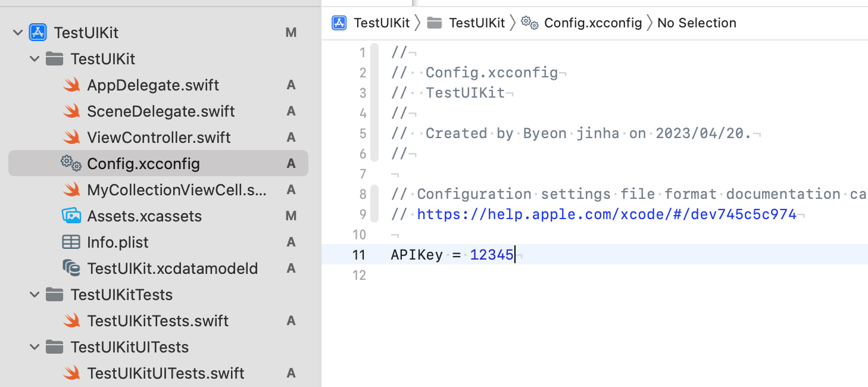The height and width of the screenshot is (387, 868).
Task: Click the TestUIKit project app icon in navigator
Action: tap(38, 33)
